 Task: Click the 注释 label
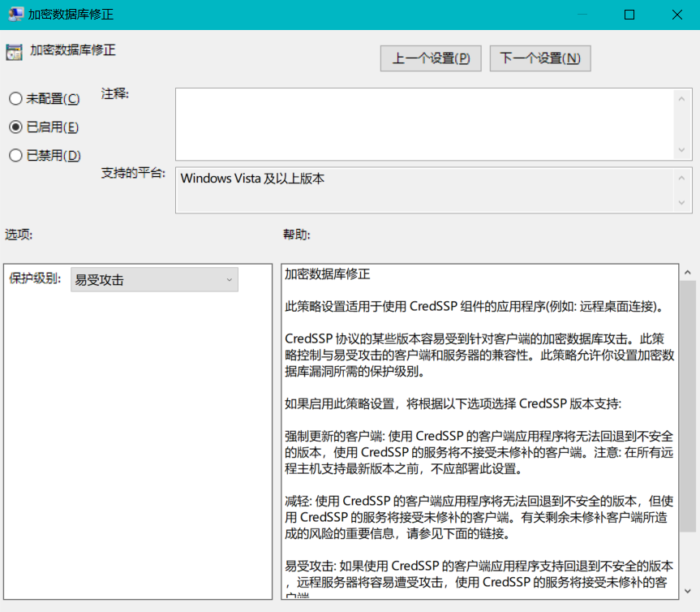tap(114, 94)
